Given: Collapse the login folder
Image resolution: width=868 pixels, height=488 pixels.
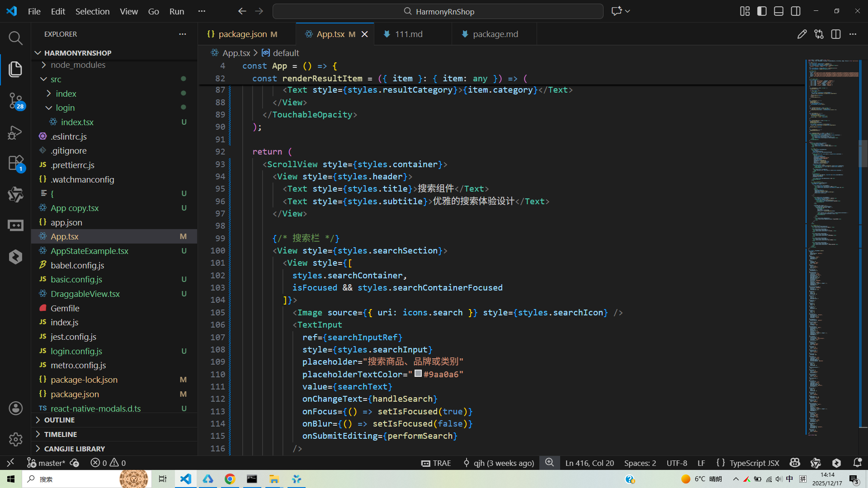Looking at the screenshot, I should click(65, 108).
